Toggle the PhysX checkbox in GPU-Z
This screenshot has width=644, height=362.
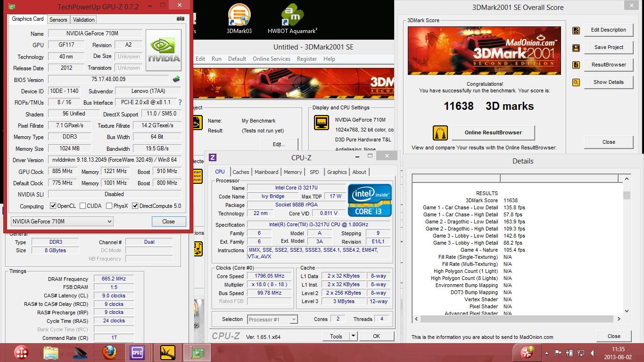pos(109,206)
